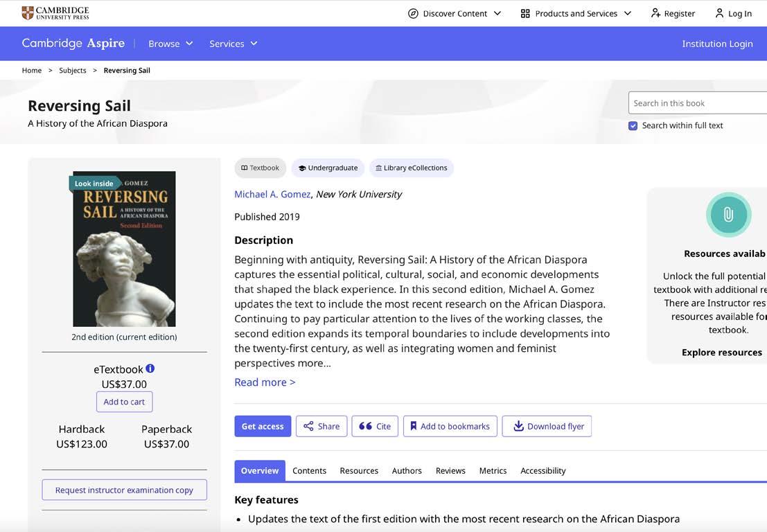The image size is (767, 532).
Task: Open the Authors tab
Action: [407, 471]
